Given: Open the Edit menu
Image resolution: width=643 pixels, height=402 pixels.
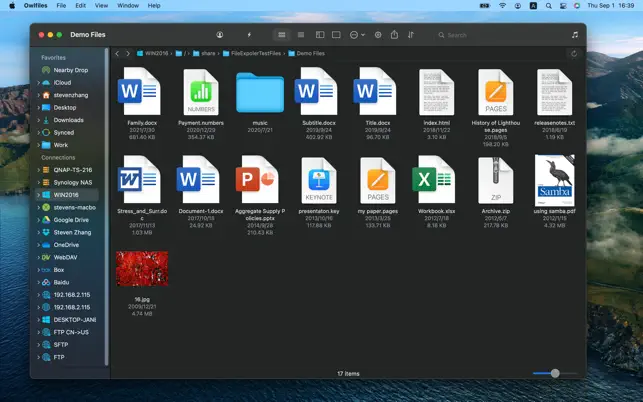Looking at the screenshot, I should [x=81, y=5].
